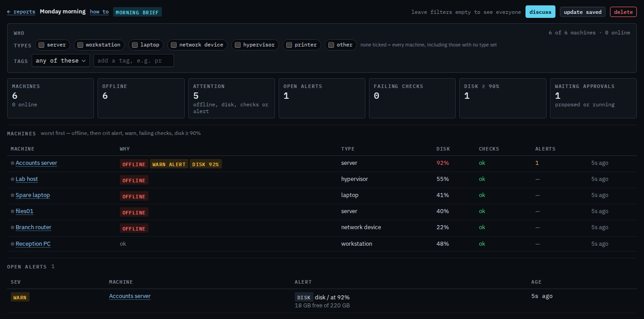Click the alert count 1 in Accounts server row
This screenshot has height=319, width=644.
click(x=537, y=163)
